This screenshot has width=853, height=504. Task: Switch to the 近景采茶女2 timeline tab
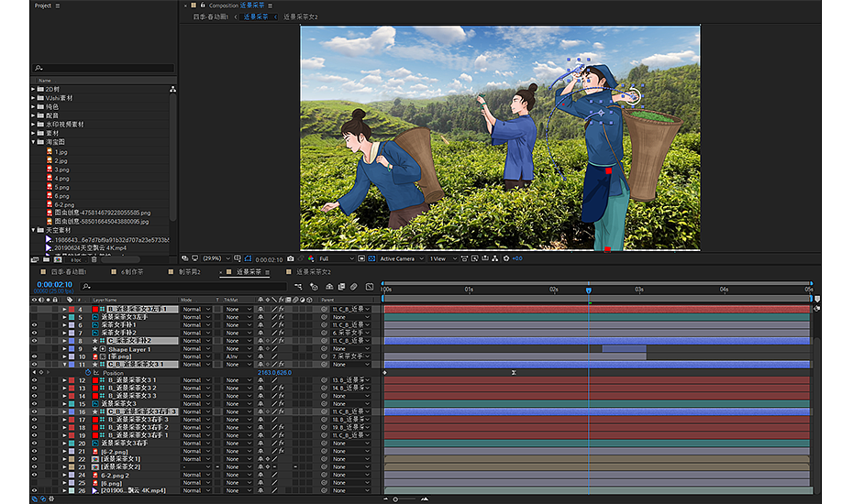pos(314,272)
